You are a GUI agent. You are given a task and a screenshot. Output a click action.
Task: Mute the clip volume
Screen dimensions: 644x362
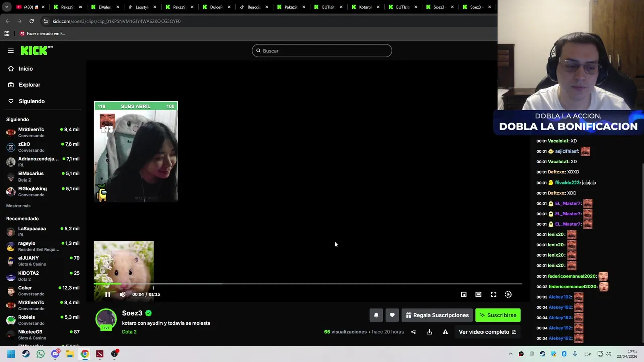click(x=122, y=294)
